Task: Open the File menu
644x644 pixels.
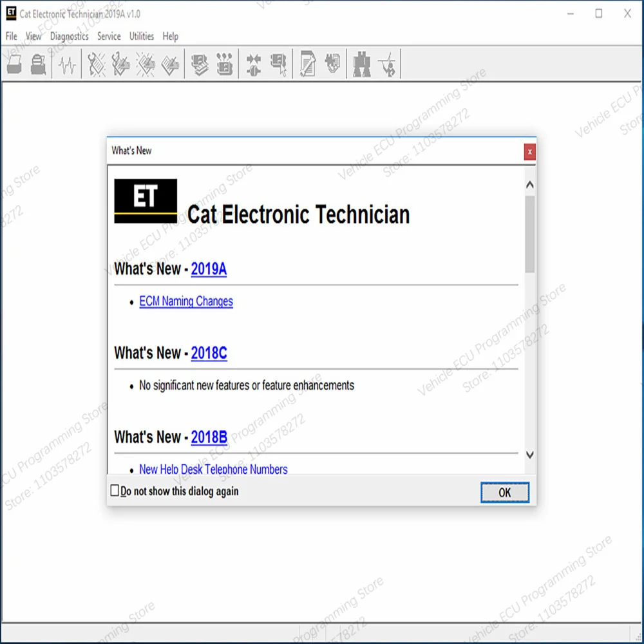Action: 12,36
